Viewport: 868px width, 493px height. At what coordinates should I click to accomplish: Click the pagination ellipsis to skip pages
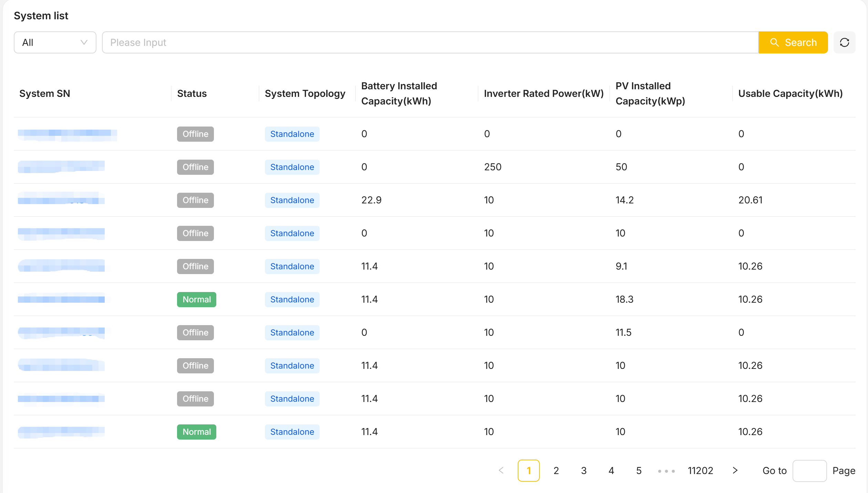[666, 471]
